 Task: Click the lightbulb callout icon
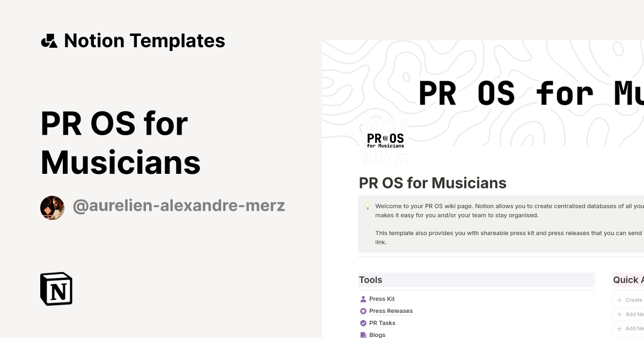coord(368,206)
